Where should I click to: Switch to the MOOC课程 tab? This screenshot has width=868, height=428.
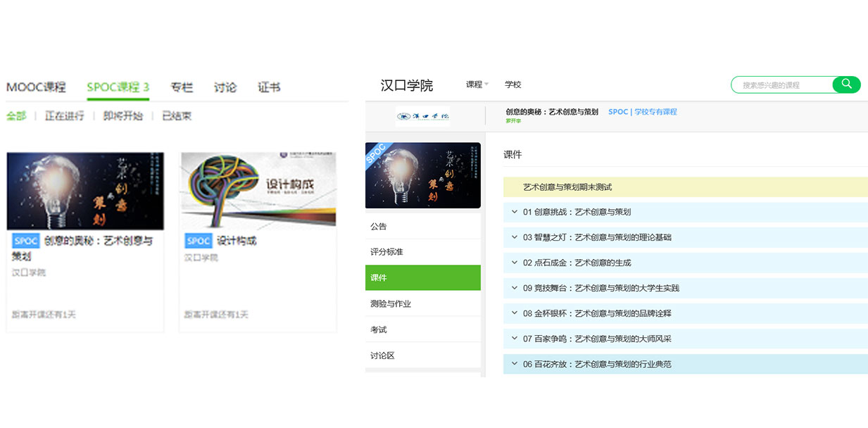36,87
